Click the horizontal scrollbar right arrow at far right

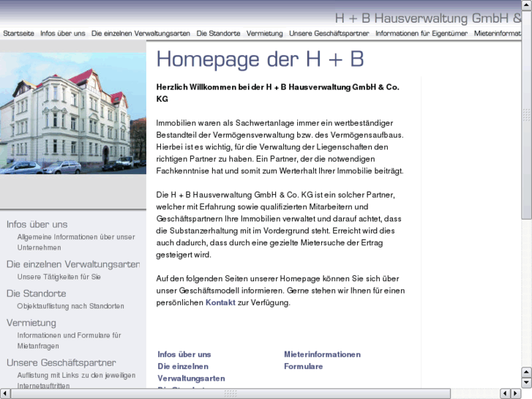[x=516, y=394]
